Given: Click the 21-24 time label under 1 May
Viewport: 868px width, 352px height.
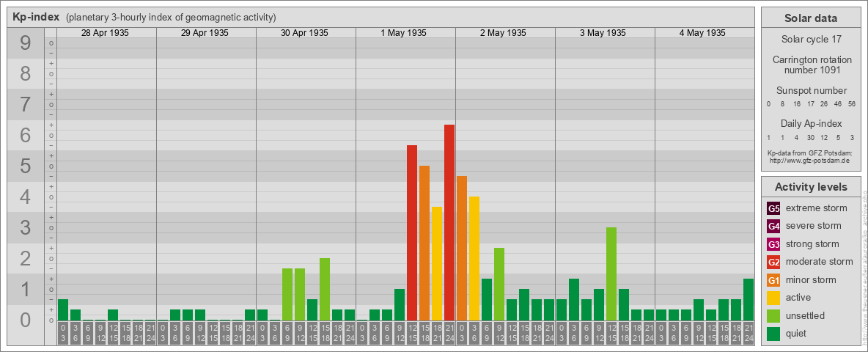Looking at the screenshot, I should pyautogui.click(x=449, y=333).
